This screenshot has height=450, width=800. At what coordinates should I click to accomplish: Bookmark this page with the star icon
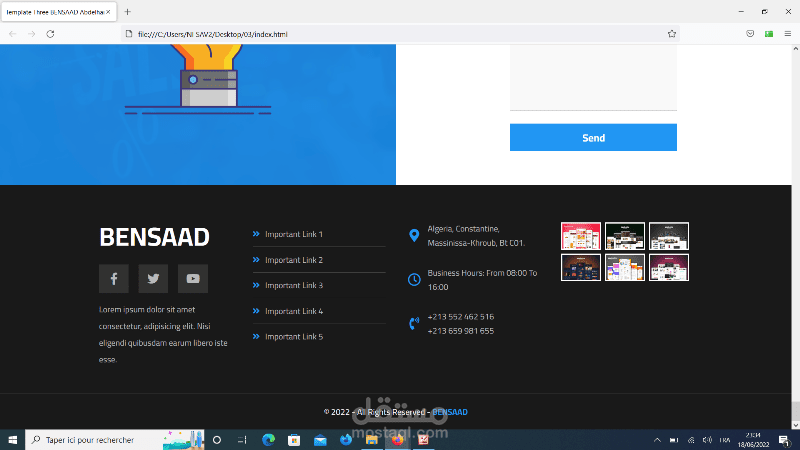(671, 34)
